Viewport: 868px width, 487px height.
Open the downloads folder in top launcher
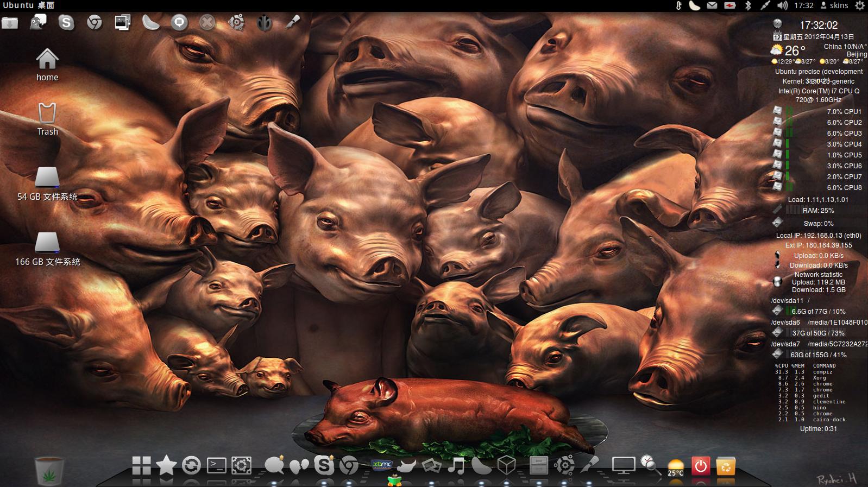point(10,23)
